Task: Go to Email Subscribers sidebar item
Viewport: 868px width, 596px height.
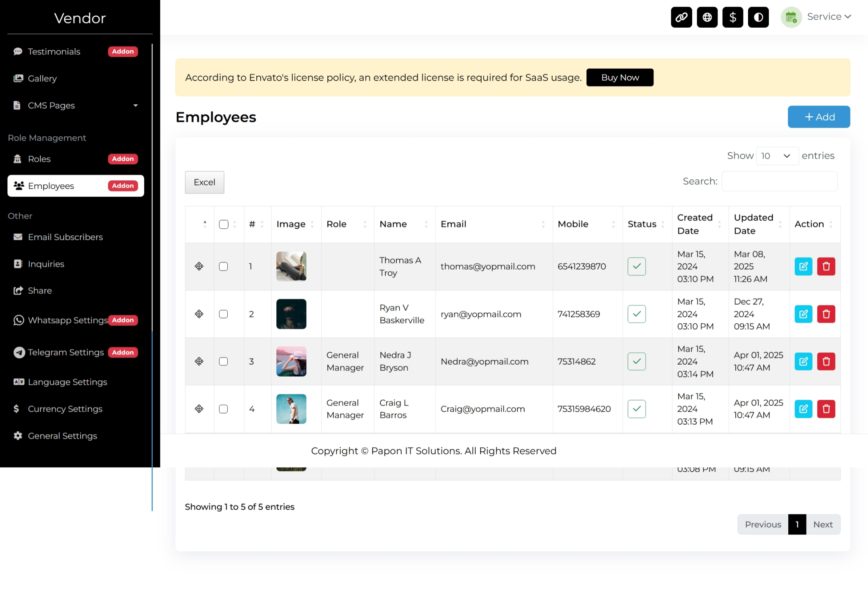Action: (65, 237)
